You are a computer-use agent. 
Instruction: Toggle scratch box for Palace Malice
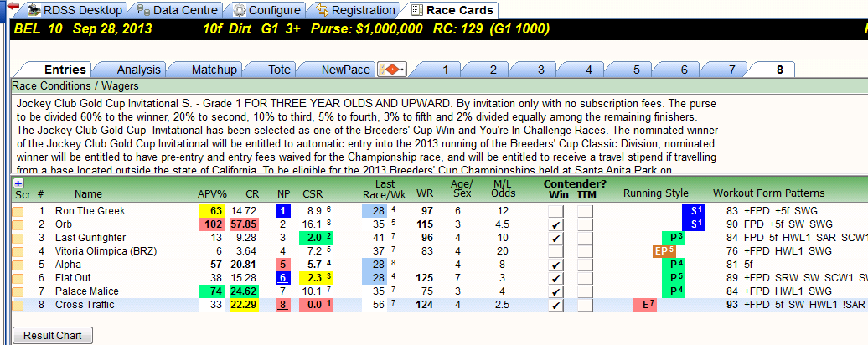tap(18, 291)
